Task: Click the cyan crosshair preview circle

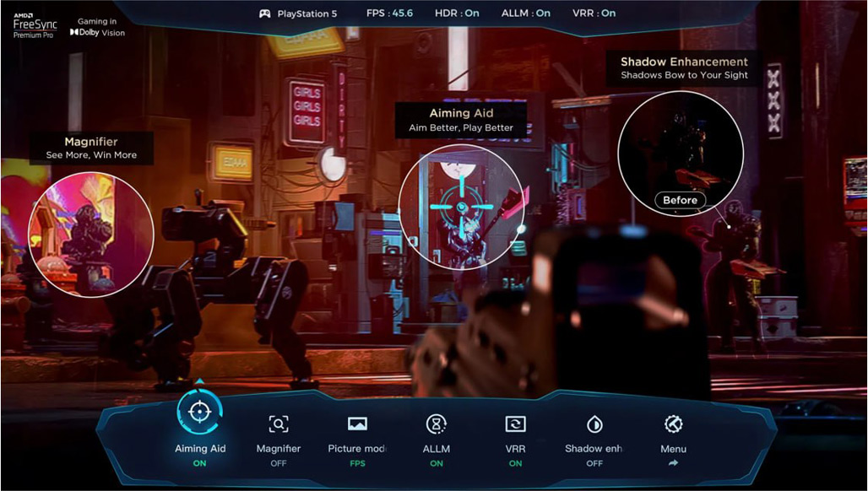Action: pyautogui.click(x=462, y=208)
